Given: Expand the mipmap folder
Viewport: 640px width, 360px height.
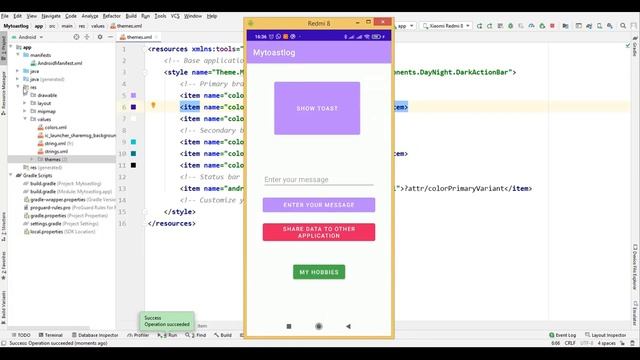Looking at the screenshot, I should (25, 111).
